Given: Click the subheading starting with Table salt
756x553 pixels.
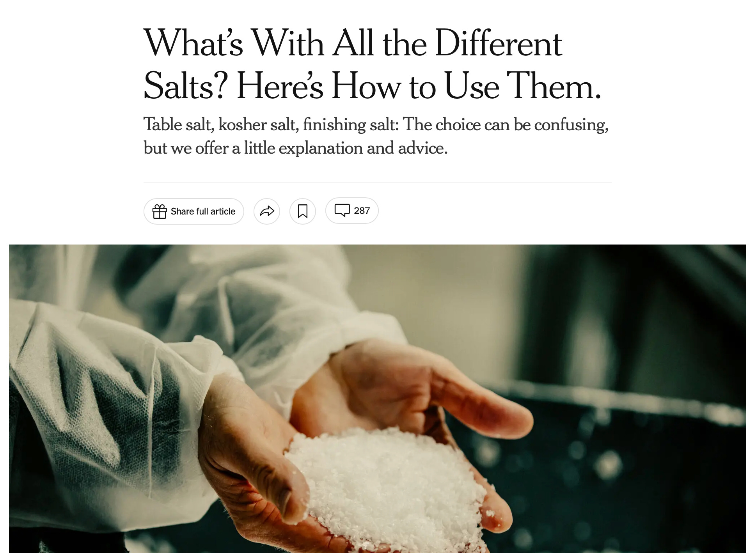Looking at the screenshot, I should pos(376,136).
